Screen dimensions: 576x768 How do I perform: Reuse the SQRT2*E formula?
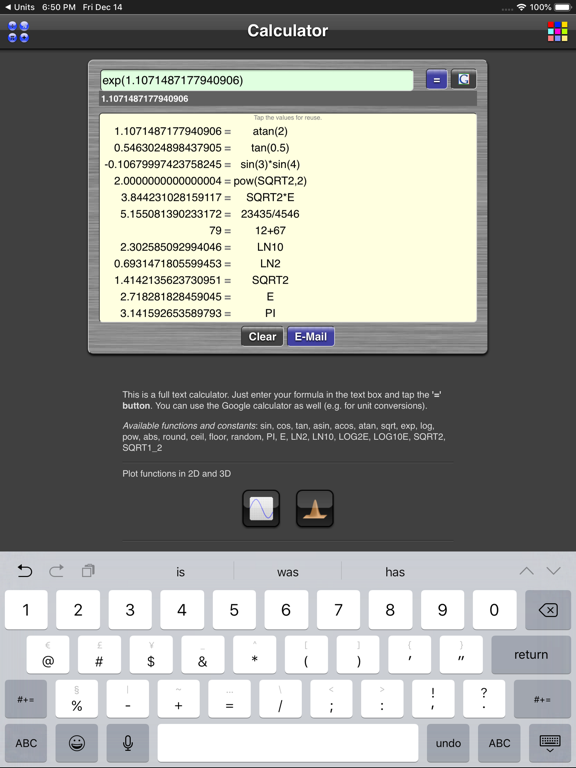pyautogui.click(x=270, y=197)
